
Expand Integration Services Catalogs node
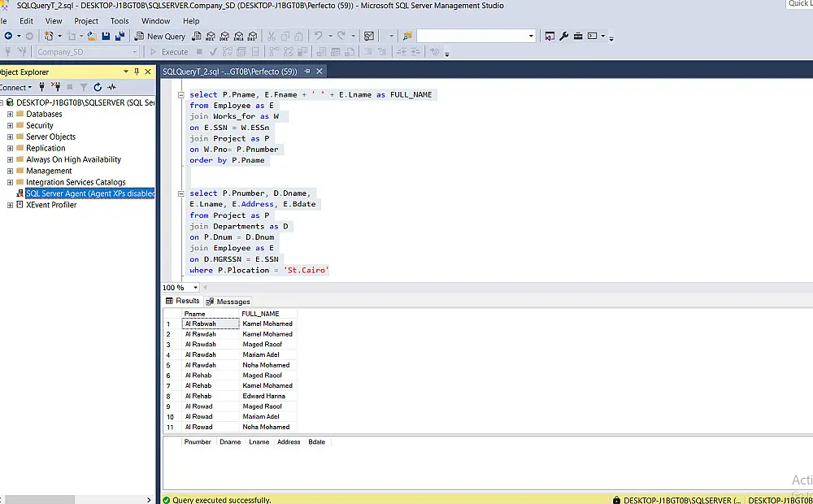[x=10, y=183]
